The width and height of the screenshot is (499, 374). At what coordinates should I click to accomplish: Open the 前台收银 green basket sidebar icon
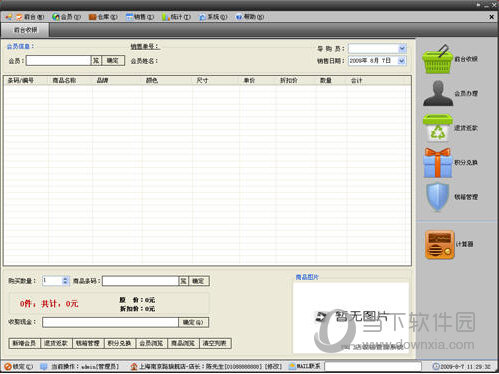pyautogui.click(x=438, y=59)
